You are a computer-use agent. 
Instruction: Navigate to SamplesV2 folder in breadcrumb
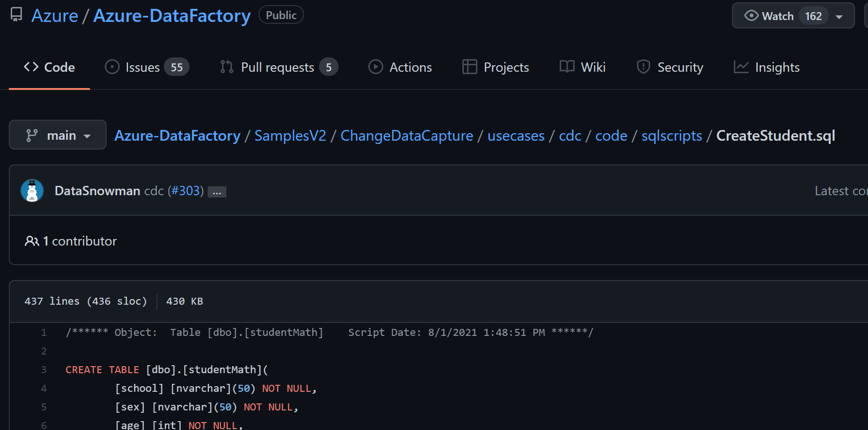(290, 136)
